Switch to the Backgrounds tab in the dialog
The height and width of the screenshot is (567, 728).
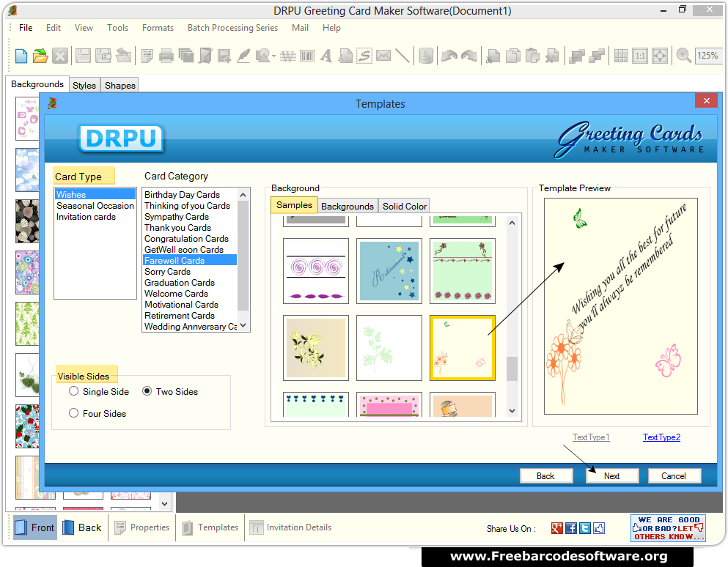point(348,206)
